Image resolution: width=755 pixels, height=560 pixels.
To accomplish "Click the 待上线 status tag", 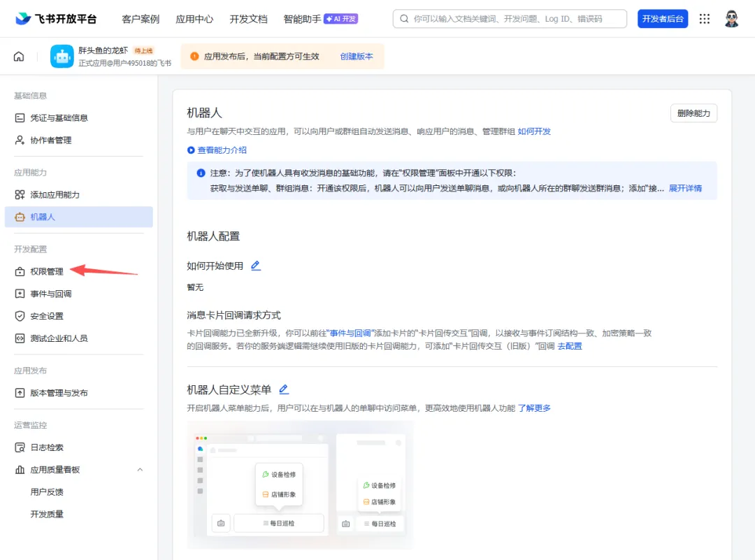I will pos(143,50).
